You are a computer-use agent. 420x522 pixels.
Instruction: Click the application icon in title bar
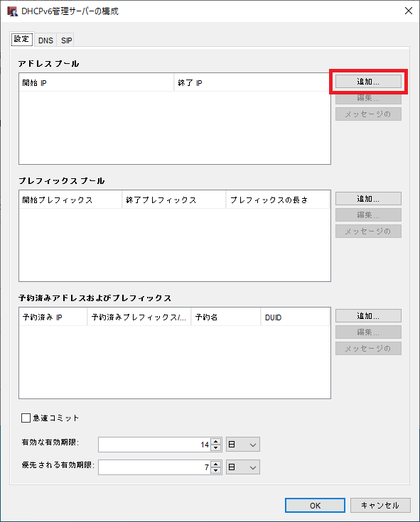[12, 11]
